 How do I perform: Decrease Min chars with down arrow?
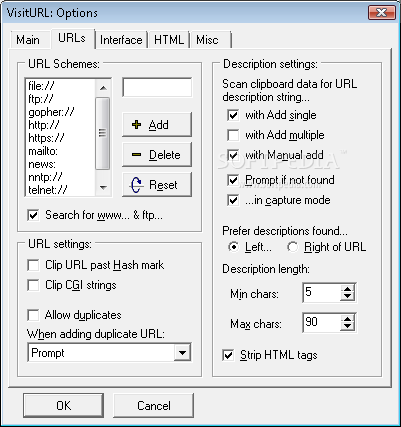(x=348, y=296)
